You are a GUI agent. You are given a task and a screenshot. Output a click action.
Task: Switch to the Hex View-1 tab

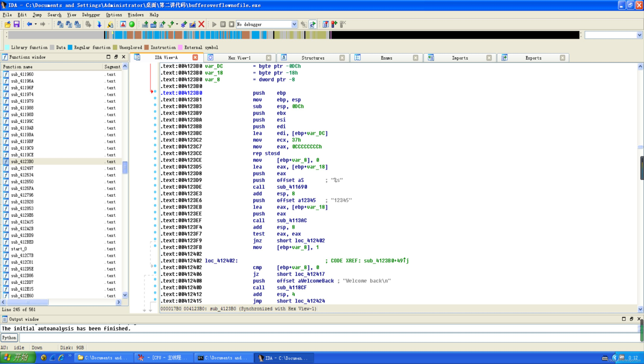(239, 58)
